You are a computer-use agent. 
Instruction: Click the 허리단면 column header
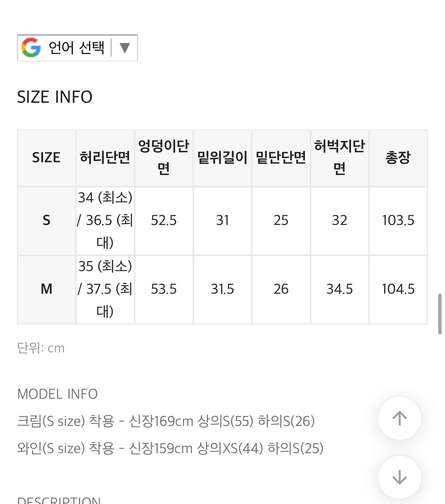coord(105,158)
